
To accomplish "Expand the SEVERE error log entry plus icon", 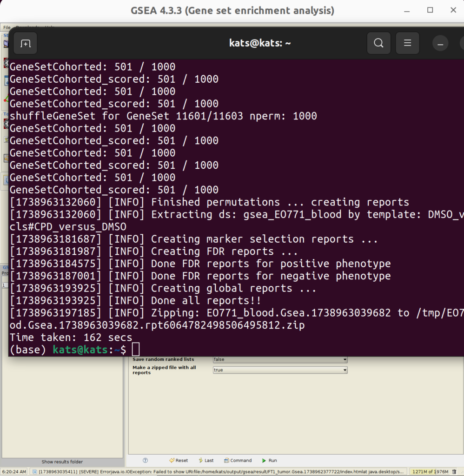I will (35, 472).
